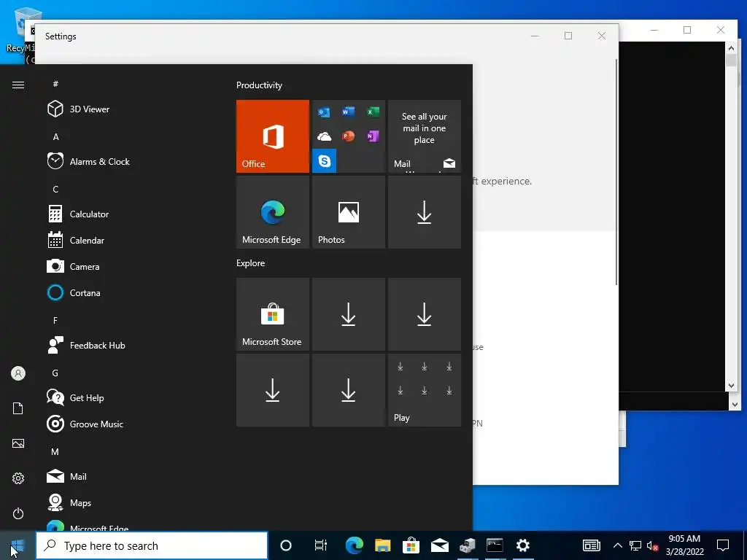Open the Excel icon in the Office folder tile

pyautogui.click(x=373, y=112)
